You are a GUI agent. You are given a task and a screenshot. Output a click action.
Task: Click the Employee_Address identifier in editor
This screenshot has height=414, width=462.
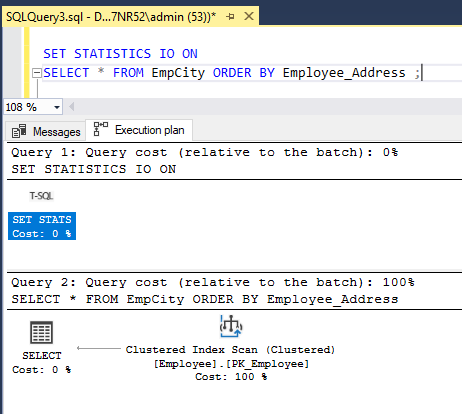[x=344, y=73]
